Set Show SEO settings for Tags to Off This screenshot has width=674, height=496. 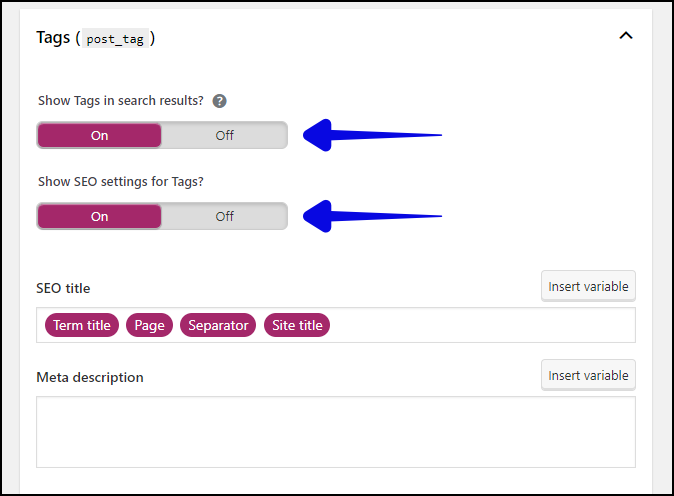[224, 216]
